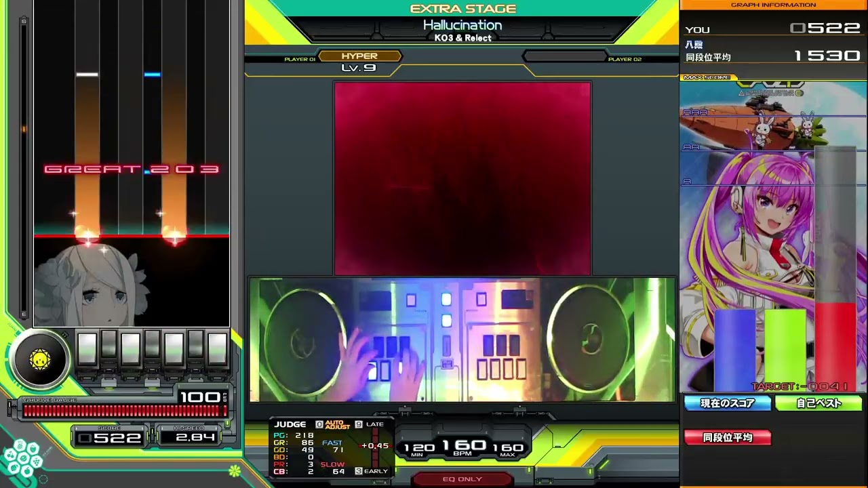This screenshot has height=488, width=868.
Task: Click the red background animation video
Action: pyautogui.click(x=462, y=178)
